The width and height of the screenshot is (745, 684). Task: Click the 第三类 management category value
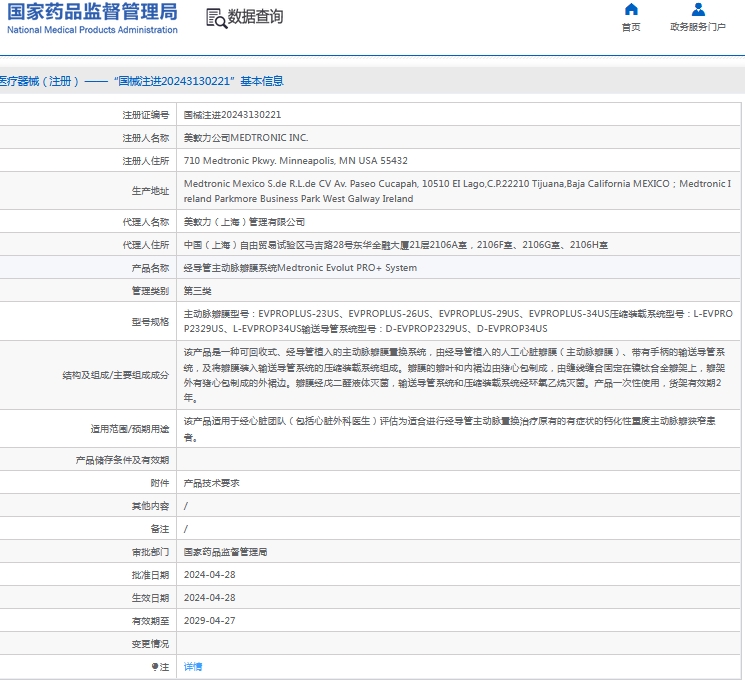198,291
